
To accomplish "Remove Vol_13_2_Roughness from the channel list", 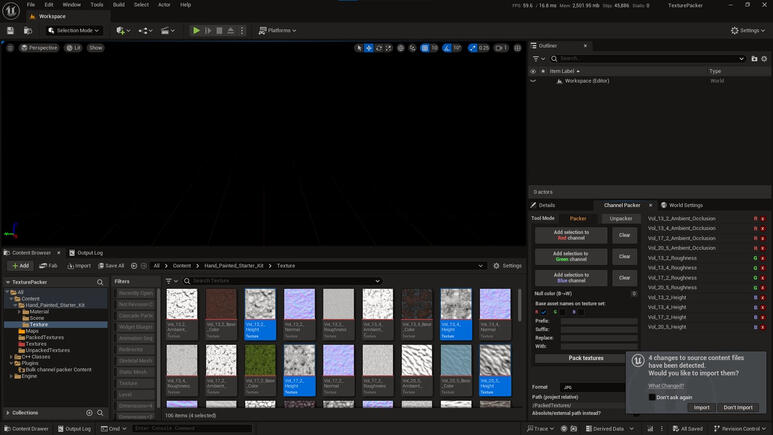I will [763, 258].
